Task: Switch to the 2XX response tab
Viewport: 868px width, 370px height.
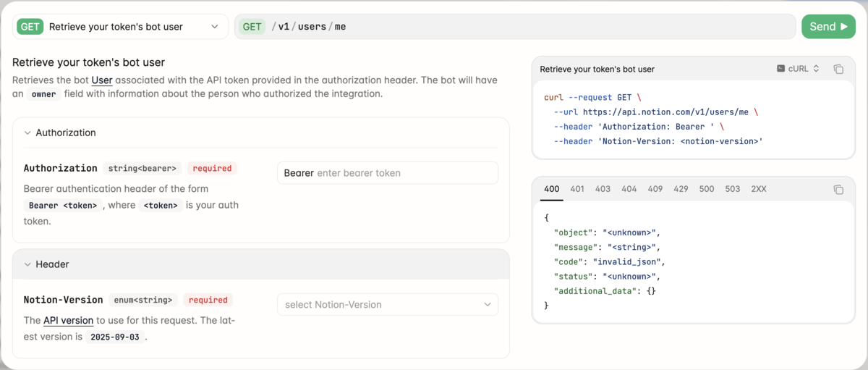Action: pyautogui.click(x=759, y=189)
